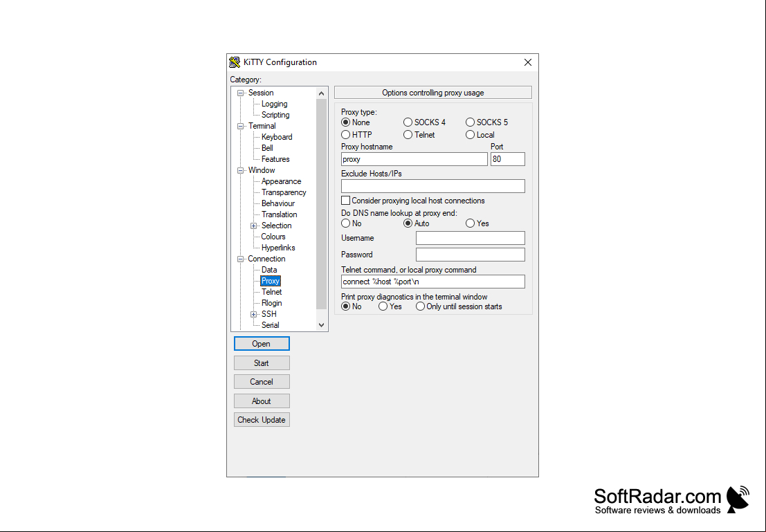This screenshot has height=532, width=766.
Task: Select the Proxy category
Action: coord(270,281)
